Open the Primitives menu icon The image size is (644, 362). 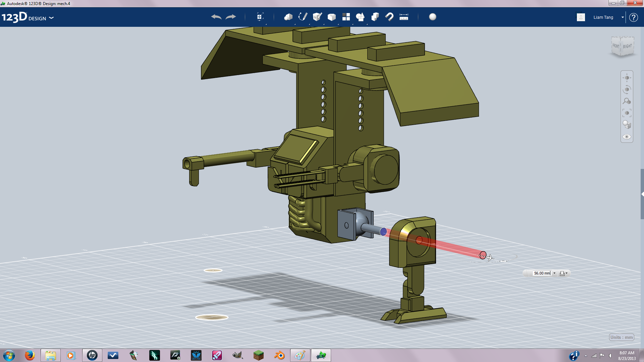(288, 17)
